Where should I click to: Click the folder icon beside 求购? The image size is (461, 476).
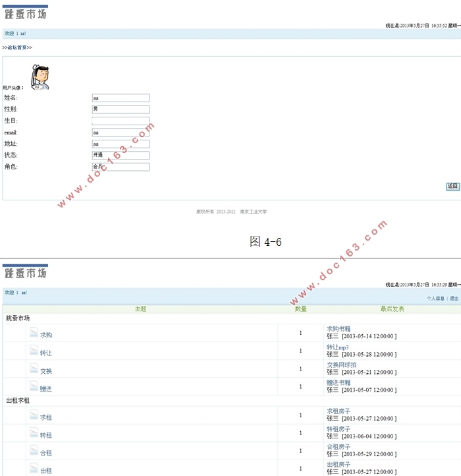point(34,333)
